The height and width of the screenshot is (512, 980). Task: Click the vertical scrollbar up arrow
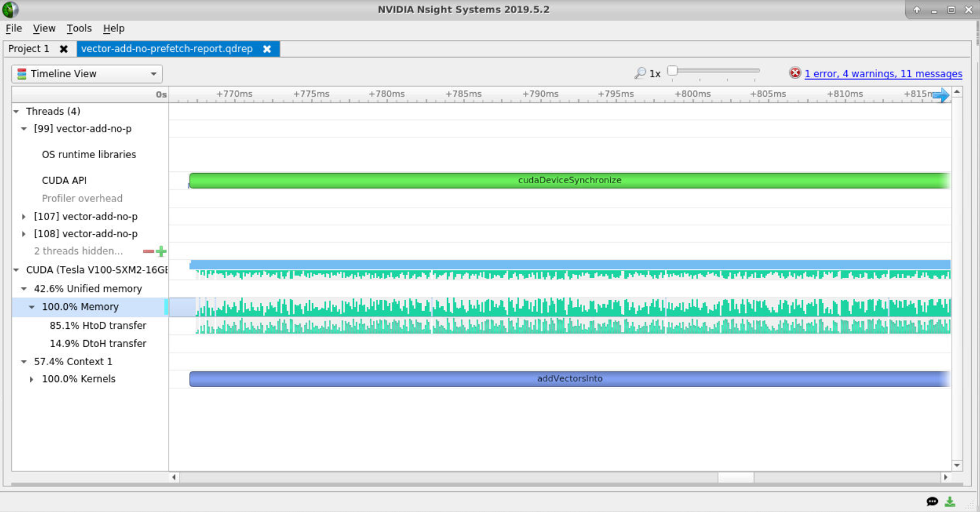point(957,92)
